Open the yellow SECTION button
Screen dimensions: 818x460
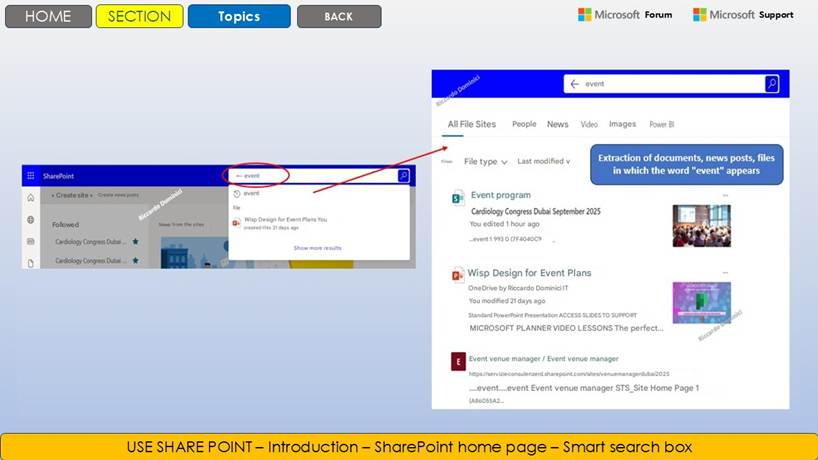(x=139, y=16)
